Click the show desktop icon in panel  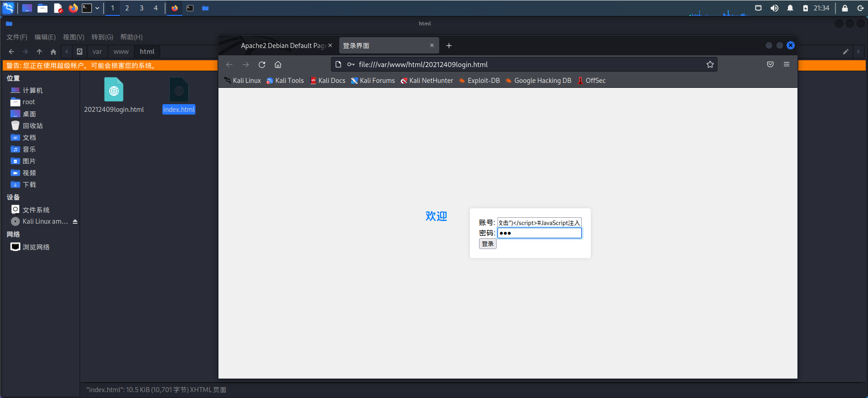coord(27,8)
